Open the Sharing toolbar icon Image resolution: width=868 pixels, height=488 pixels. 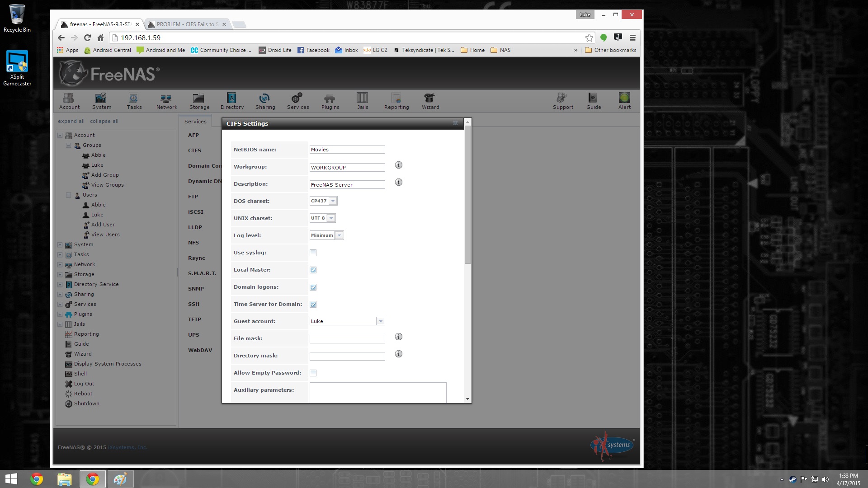pyautogui.click(x=265, y=101)
